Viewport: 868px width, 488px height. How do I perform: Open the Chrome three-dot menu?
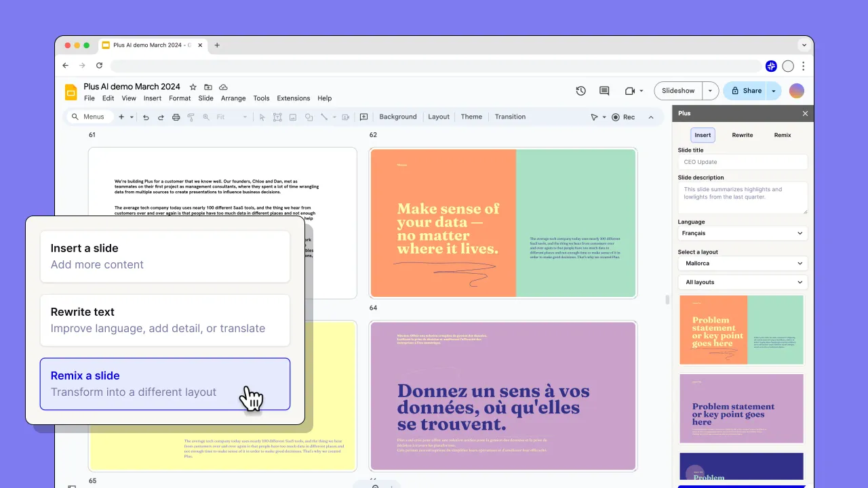803,66
